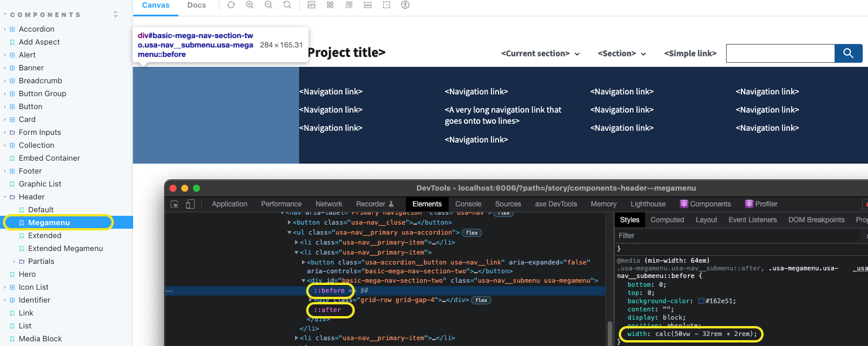Open the Section nav dropdown
The width and height of the screenshot is (868, 346).
pos(622,53)
